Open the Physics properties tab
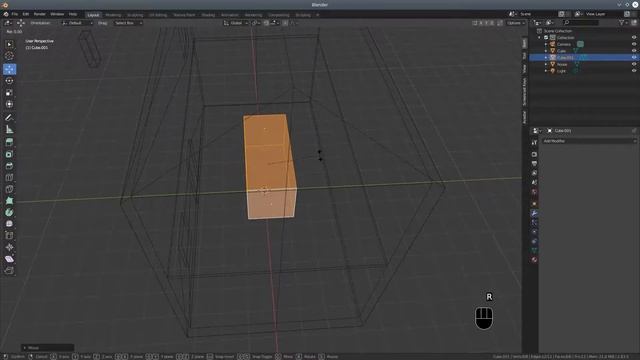This screenshot has height=360, width=640. pos(534,232)
